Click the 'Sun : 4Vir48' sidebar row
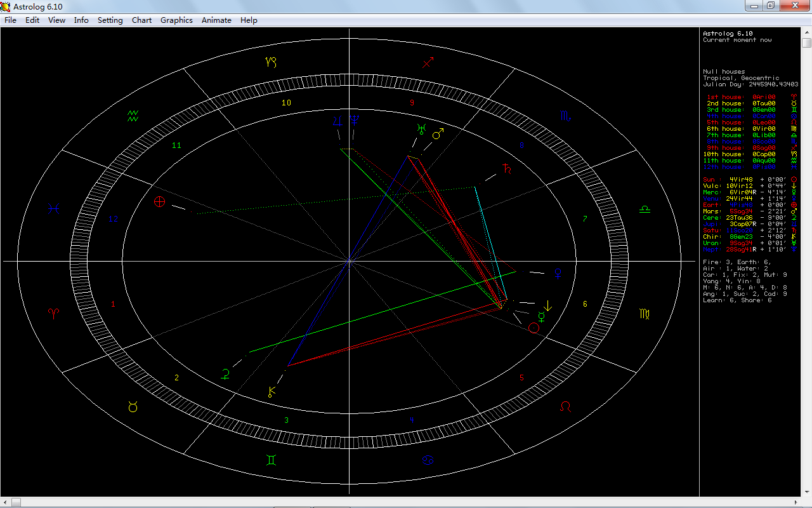Screen dimensions: 812x508 (750, 180)
